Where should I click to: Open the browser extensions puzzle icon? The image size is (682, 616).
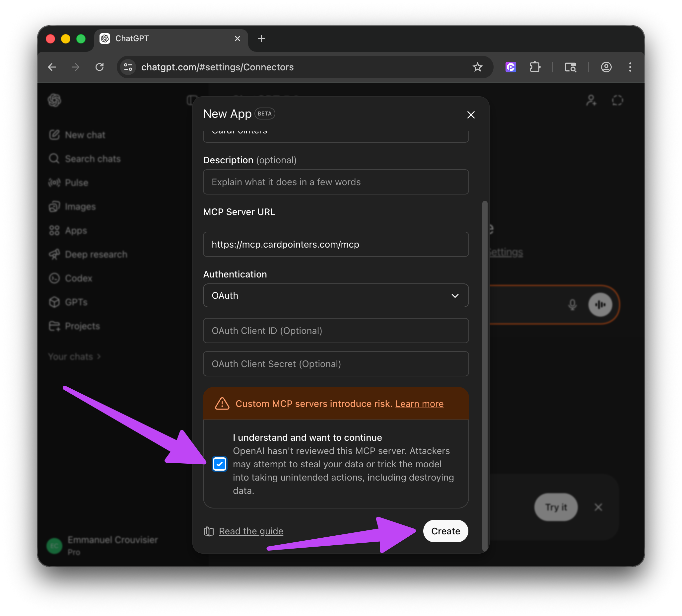pos(535,67)
